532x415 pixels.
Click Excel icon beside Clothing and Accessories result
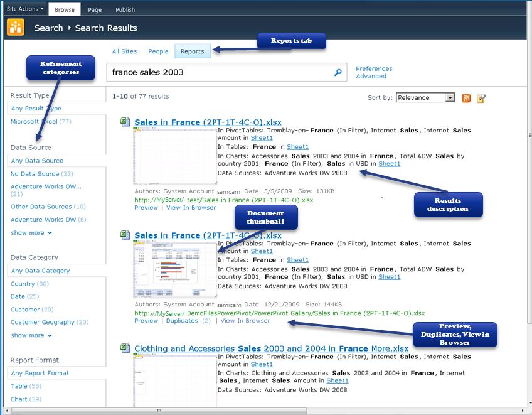click(x=125, y=348)
